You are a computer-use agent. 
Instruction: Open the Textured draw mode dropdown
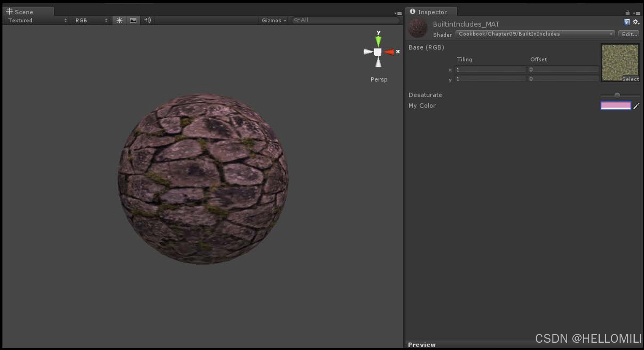point(36,20)
